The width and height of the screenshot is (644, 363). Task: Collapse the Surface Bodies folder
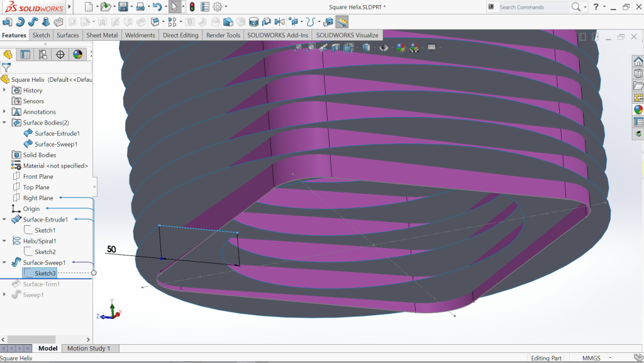pos(5,122)
